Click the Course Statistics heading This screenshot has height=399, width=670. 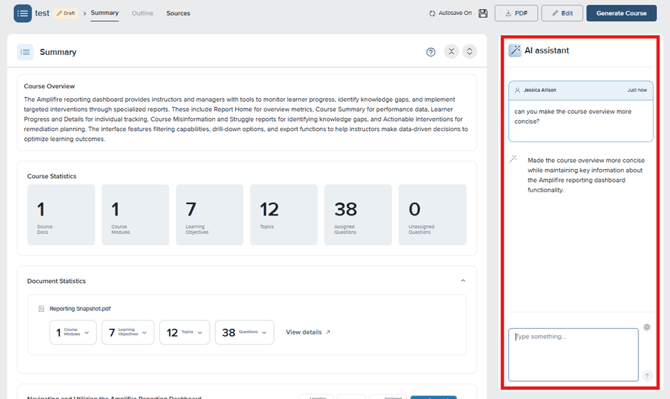(x=52, y=176)
